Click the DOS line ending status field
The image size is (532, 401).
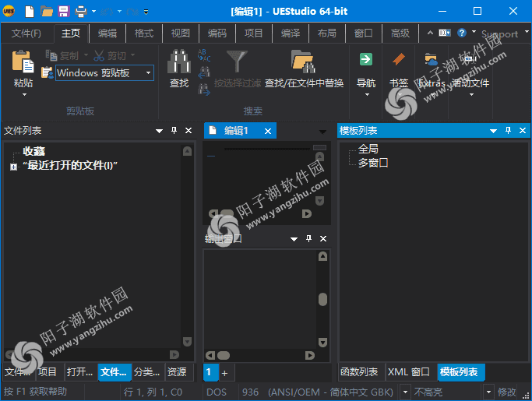(x=217, y=392)
